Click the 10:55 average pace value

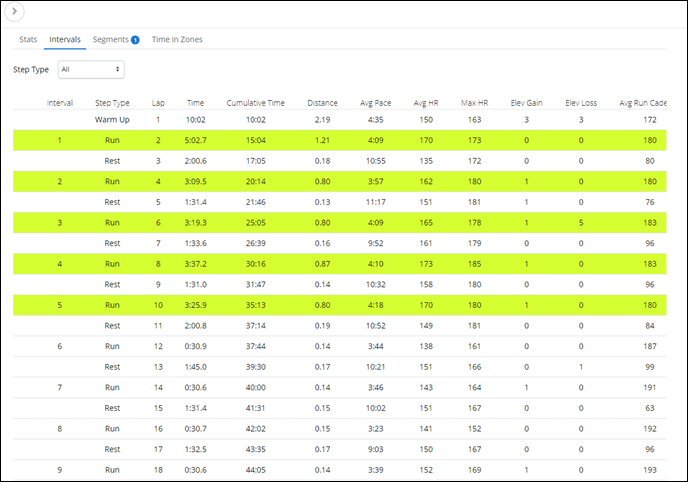click(x=376, y=161)
